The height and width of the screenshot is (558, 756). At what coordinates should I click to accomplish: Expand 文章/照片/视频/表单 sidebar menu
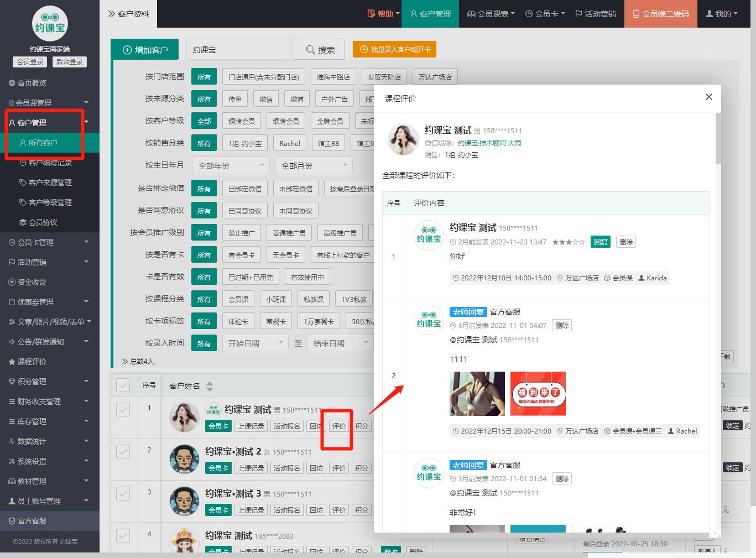tap(50, 322)
